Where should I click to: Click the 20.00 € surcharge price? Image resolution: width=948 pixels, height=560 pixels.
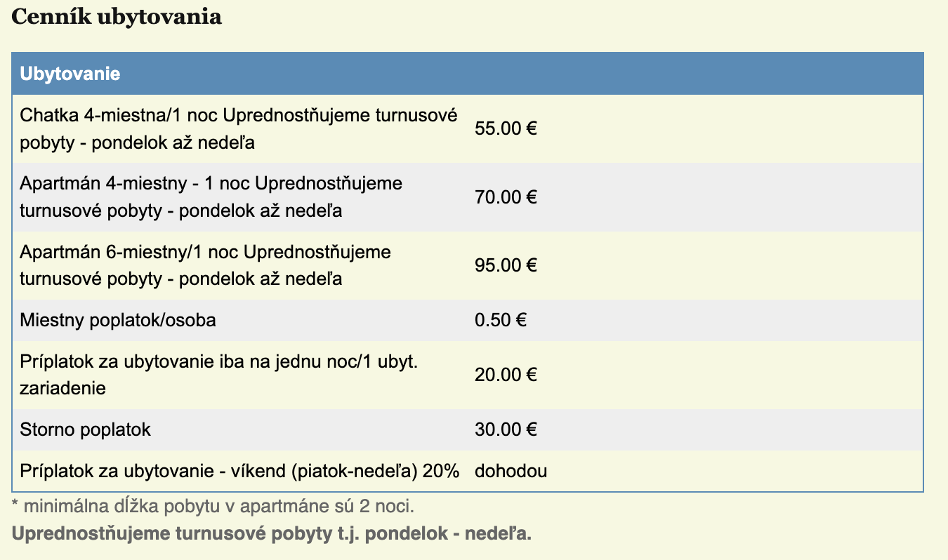(x=506, y=375)
